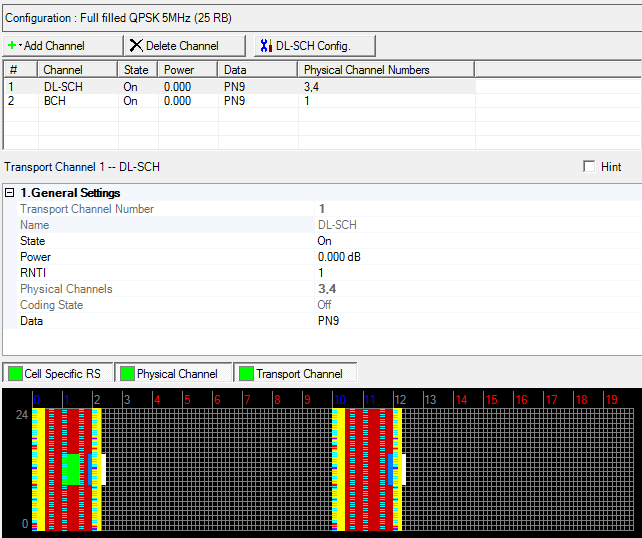Open the State property value On
The image size is (642, 538).
pos(324,241)
